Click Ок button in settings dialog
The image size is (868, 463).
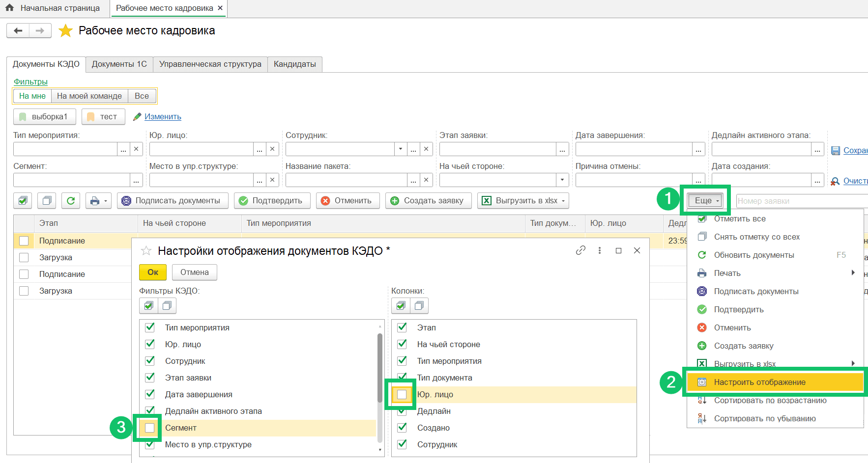[x=153, y=272]
